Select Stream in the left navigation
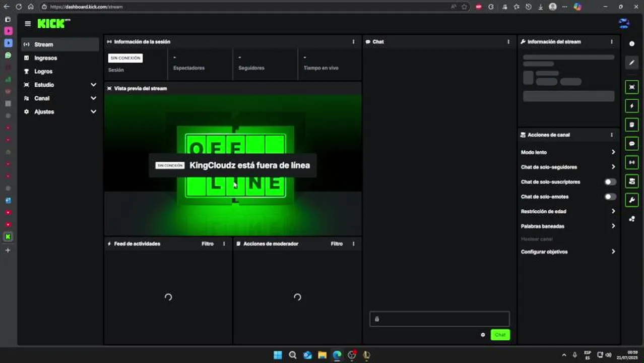The image size is (644, 363). pyautogui.click(x=60, y=44)
